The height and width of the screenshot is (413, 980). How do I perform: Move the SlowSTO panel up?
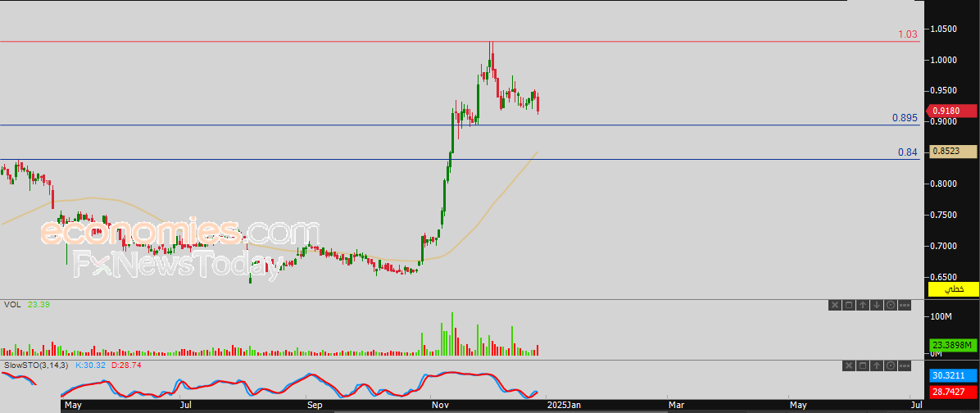pyautogui.click(x=877, y=365)
